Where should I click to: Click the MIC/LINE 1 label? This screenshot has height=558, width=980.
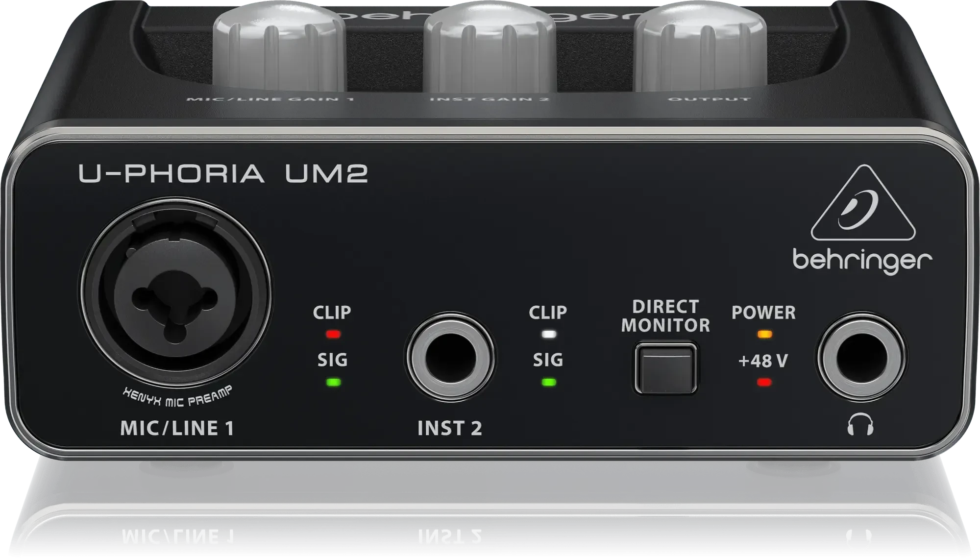coord(177,428)
